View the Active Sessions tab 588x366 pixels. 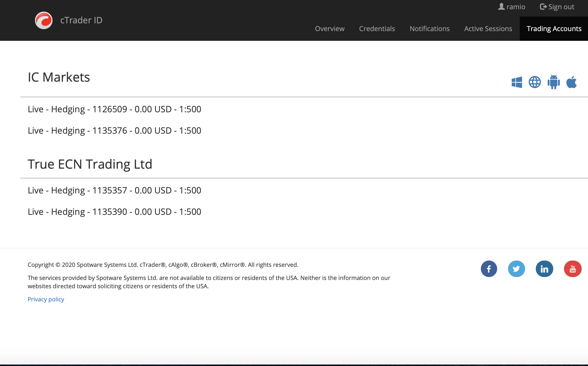[488, 29]
